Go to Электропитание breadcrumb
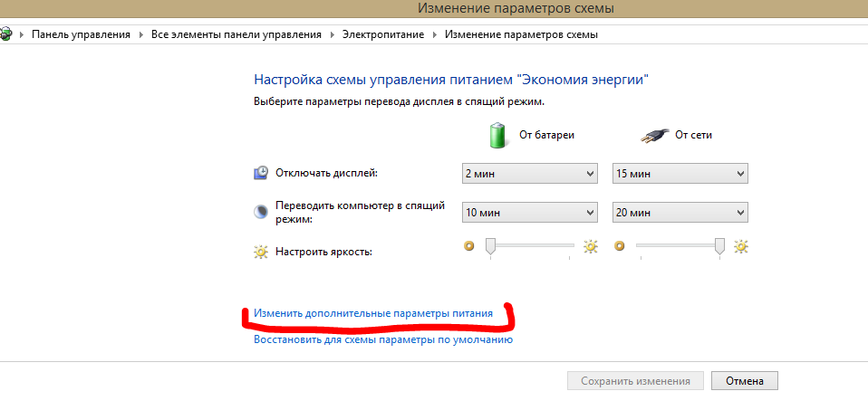 (x=383, y=34)
